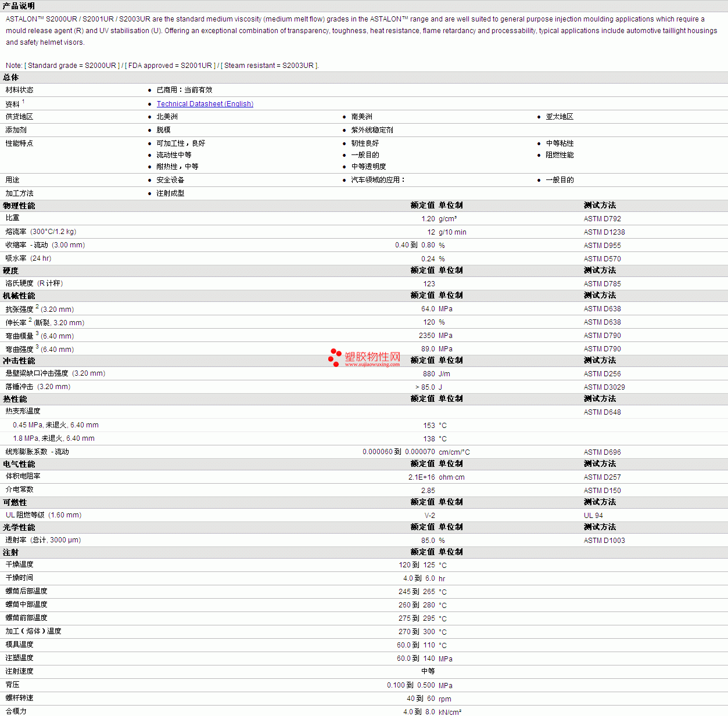Open the ASTM D256 impact test link
This screenshot has width=728, height=716.
pyautogui.click(x=602, y=374)
